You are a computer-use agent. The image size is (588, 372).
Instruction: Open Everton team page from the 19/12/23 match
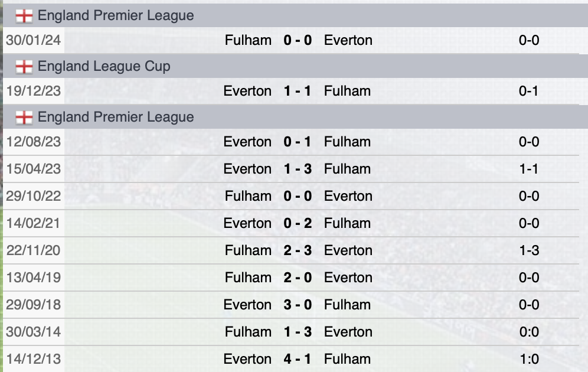pyautogui.click(x=247, y=91)
